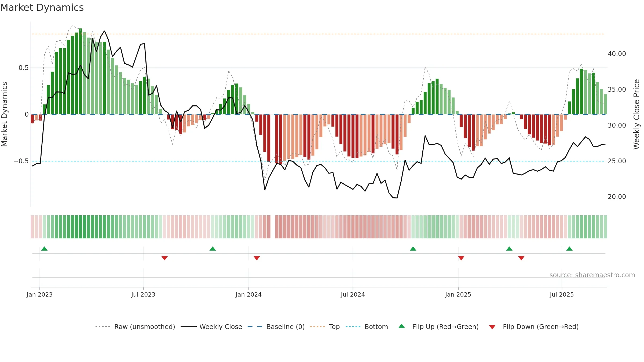Click the deepest red bar in February 2024
Viewport: 644px width, 362px height.
tap(281, 139)
